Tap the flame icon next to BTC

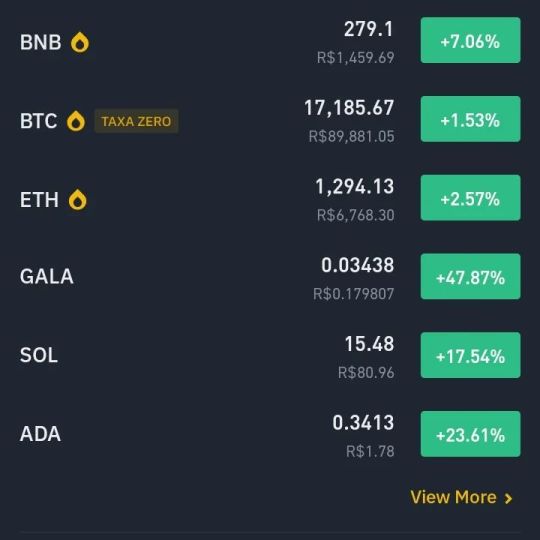76,121
